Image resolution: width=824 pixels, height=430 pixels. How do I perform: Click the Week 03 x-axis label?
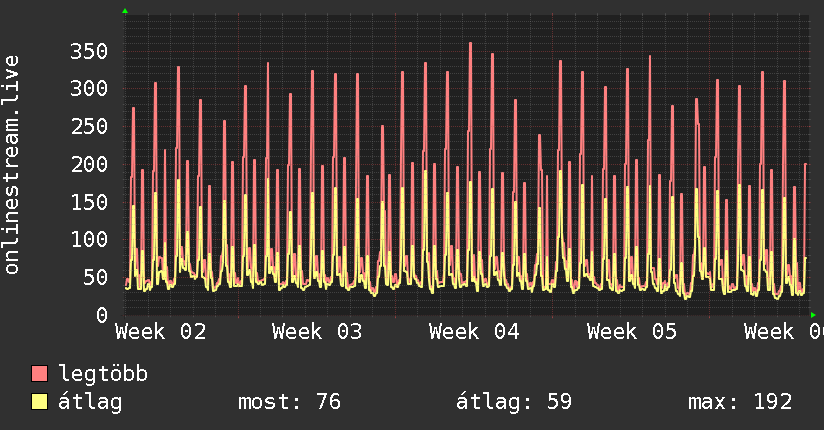tap(317, 331)
